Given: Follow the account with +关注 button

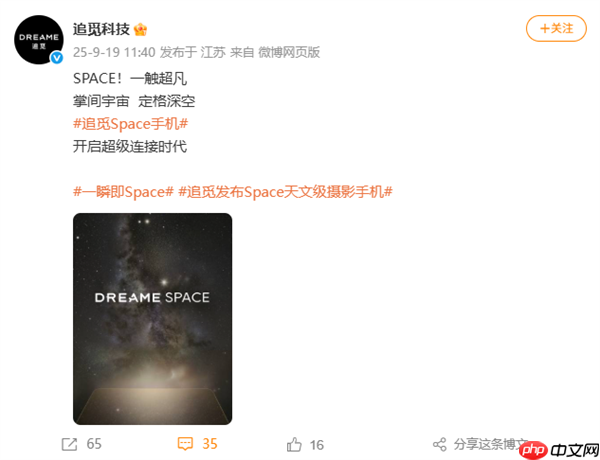Looking at the screenshot, I should tap(556, 28).
